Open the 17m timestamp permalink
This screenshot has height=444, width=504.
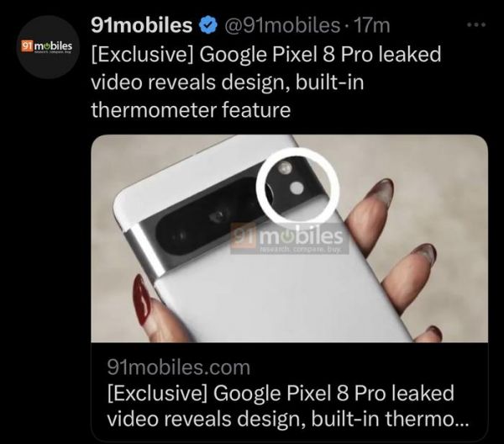point(371,25)
